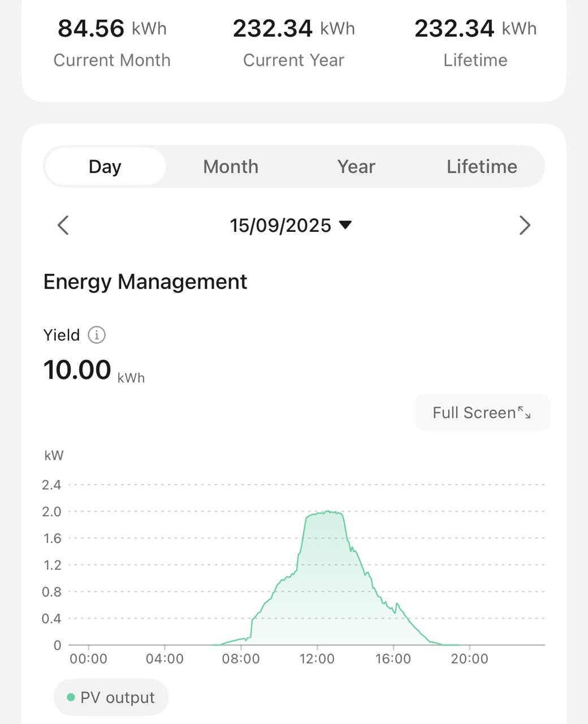Image resolution: width=588 pixels, height=724 pixels.
Task: Tap the Energy Management heading
Action: [145, 282]
